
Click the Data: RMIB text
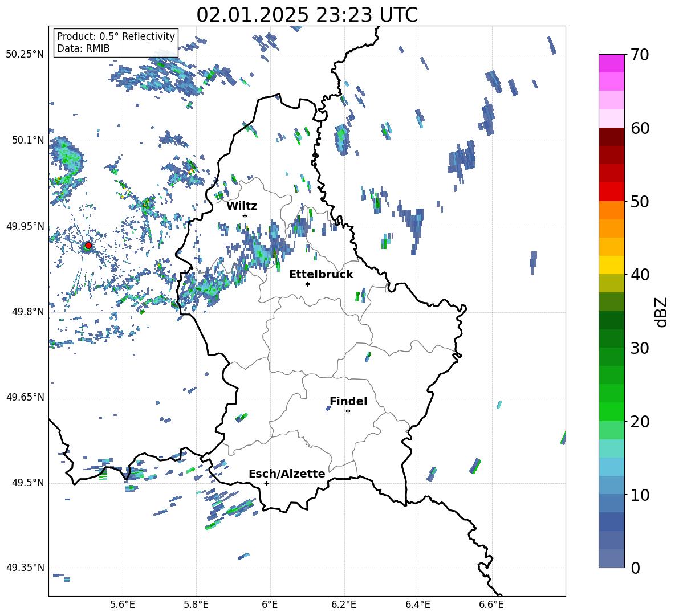(83, 48)
